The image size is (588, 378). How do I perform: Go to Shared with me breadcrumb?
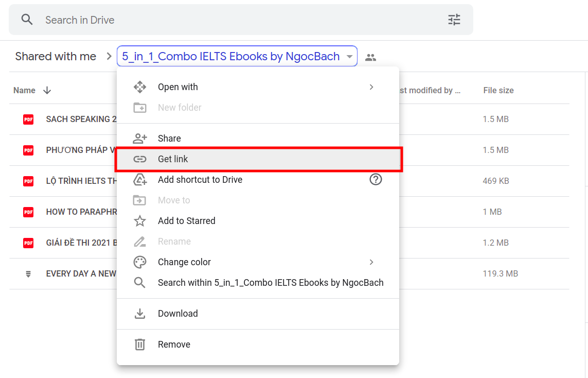[x=56, y=56]
